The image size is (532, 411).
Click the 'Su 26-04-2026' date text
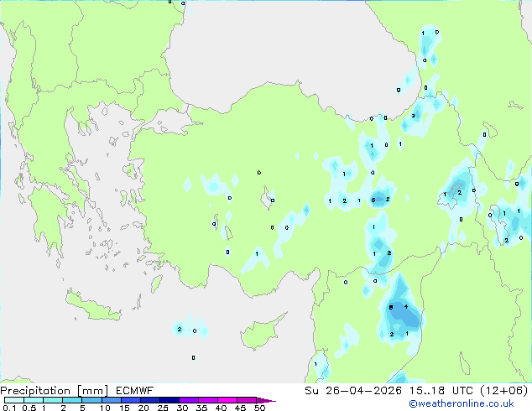(353, 391)
